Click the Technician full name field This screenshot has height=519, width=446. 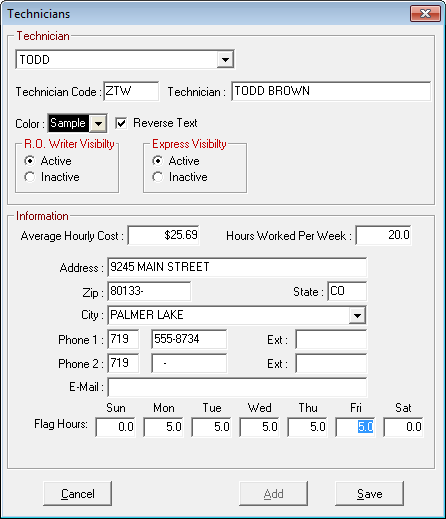[331, 91]
